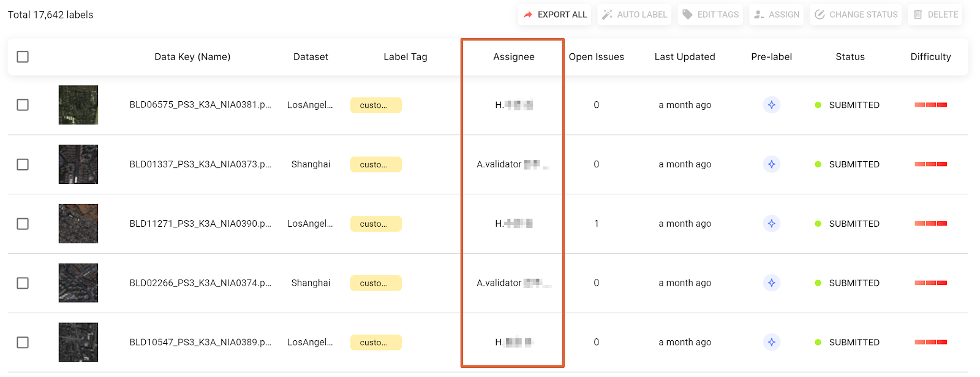Open thumbnail of BLD10547_PS3_K3A_NIA0389 image
This screenshot has width=980, height=377.
pyautogui.click(x=78, y=343)
